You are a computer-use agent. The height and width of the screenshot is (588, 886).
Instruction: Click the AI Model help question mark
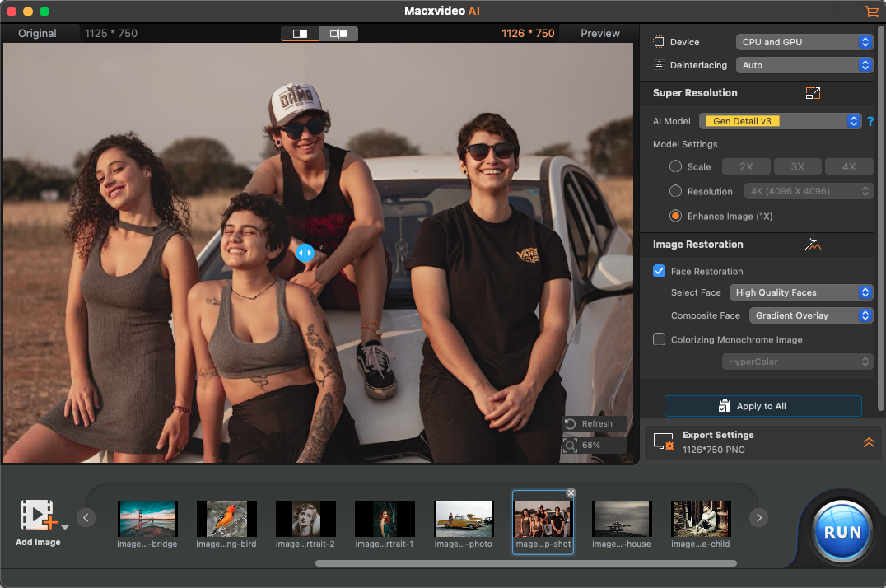click(870, 121)
